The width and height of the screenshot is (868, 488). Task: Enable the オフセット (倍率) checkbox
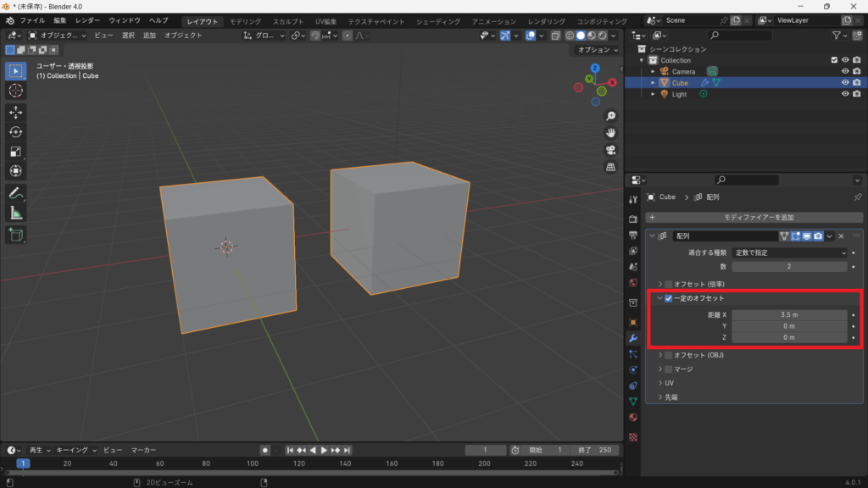[x=669, y=284]
